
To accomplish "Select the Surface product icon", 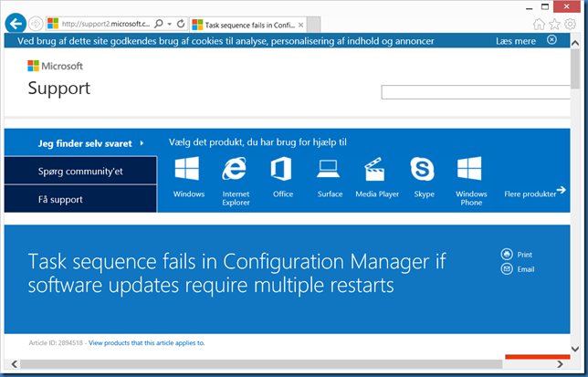I will [x=329, y=169].
